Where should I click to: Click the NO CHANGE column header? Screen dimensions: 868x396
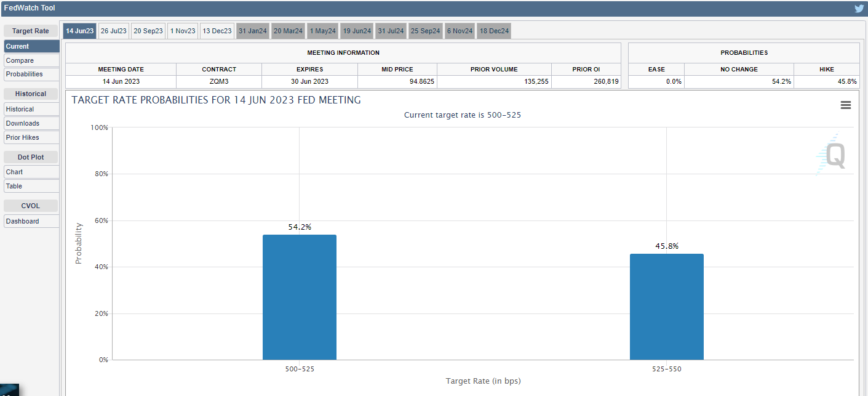click(x=739, y=70)
